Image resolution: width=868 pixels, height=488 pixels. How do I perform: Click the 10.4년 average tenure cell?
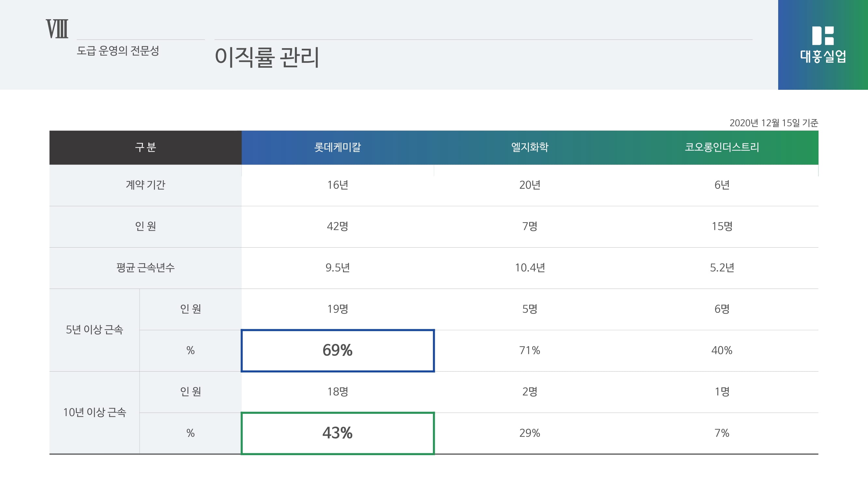click(530, 268)
